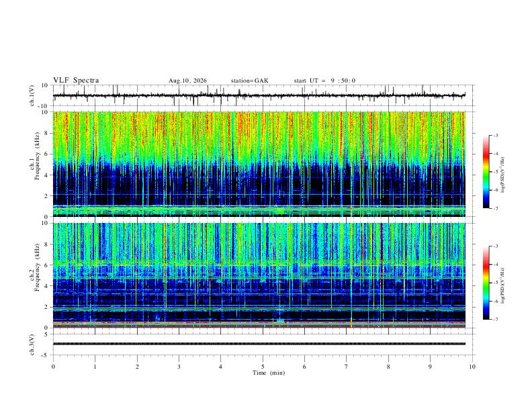Click the ch.2 Frequency (kHz) axis label
The height and width of the screenshot is (411, 532).
coord(37,265)
